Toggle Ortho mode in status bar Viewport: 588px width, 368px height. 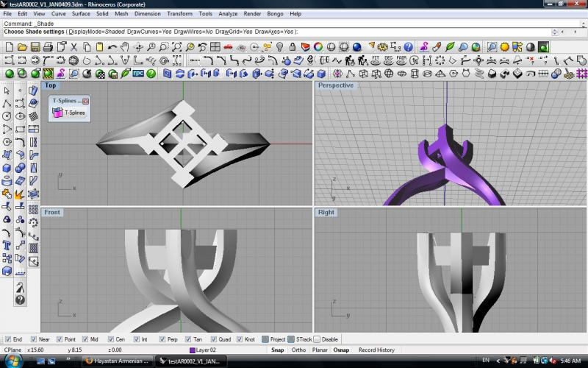[298, 350]
